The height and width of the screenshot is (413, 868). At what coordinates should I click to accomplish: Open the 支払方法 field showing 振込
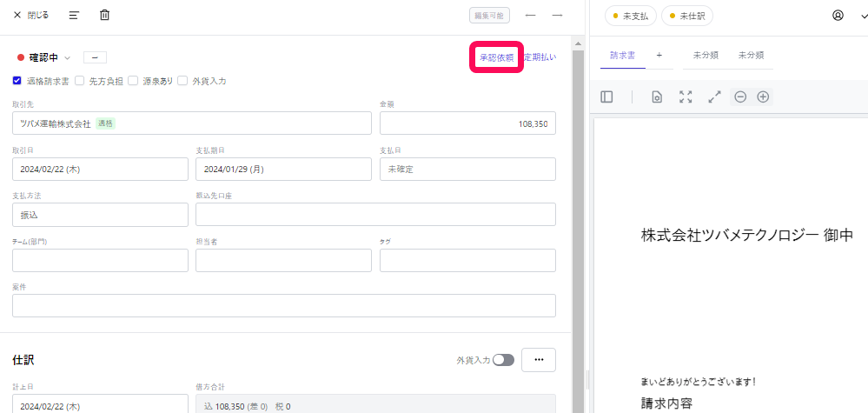100,215
